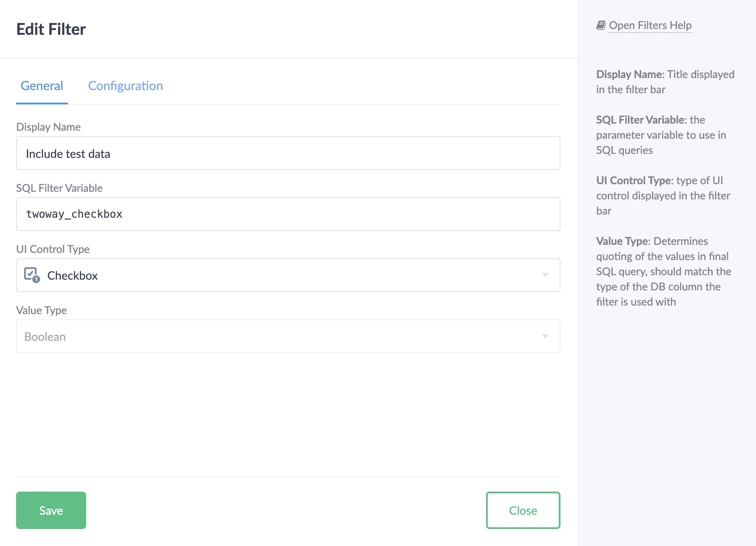Switch to the Configuration tab

coord(125,86)
